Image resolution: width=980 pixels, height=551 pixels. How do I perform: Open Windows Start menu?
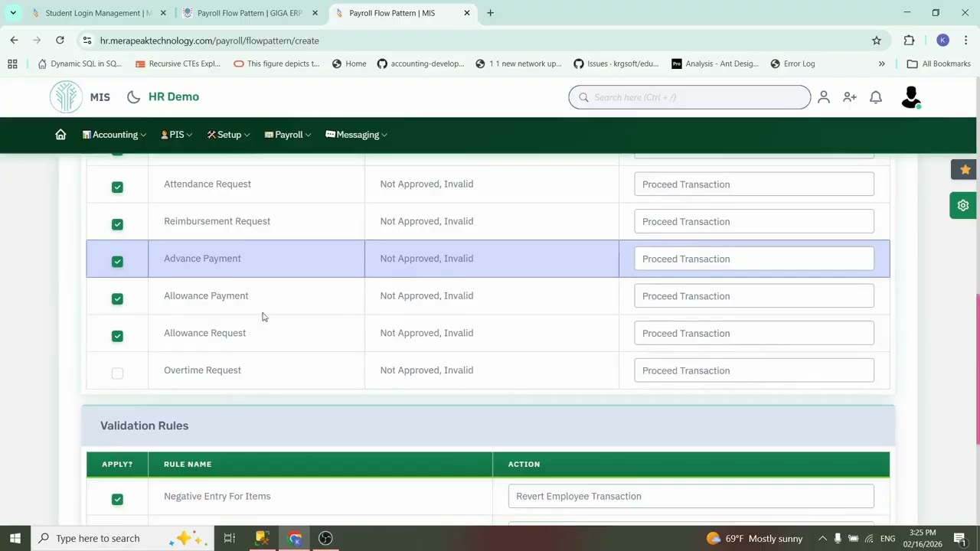point(15,538)
